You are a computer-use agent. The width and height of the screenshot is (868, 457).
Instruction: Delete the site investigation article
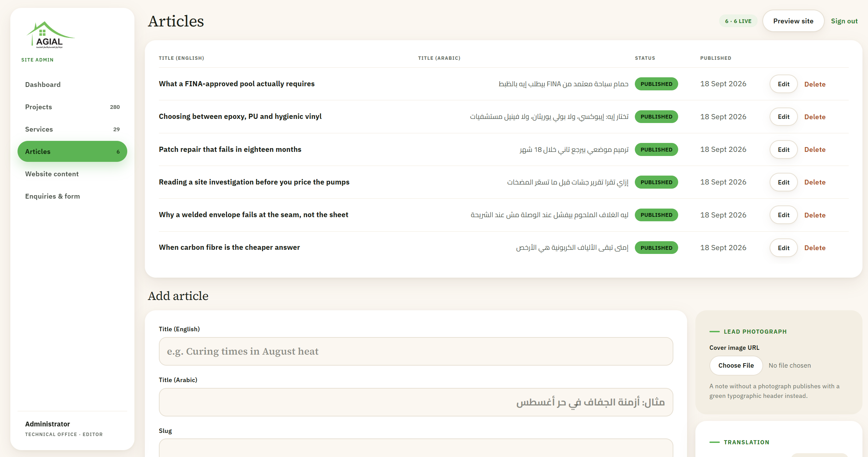[x=815, y=182]
